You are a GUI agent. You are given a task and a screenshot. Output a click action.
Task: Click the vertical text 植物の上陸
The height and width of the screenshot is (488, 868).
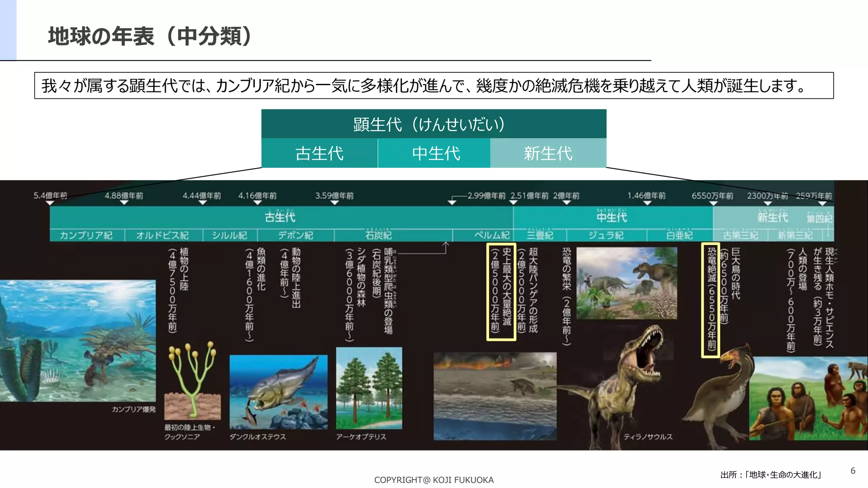pyautogui.click(x=184, y=269)
